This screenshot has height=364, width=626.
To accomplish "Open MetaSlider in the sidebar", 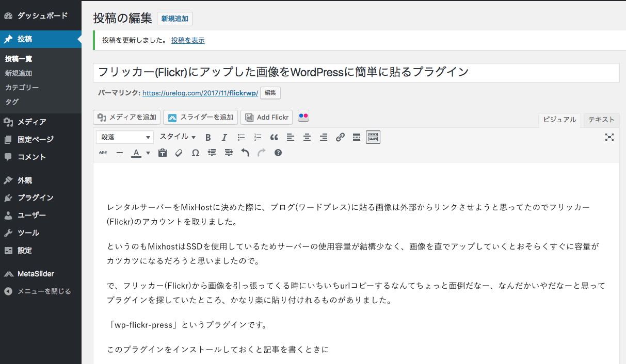I will tap(41, 274).
